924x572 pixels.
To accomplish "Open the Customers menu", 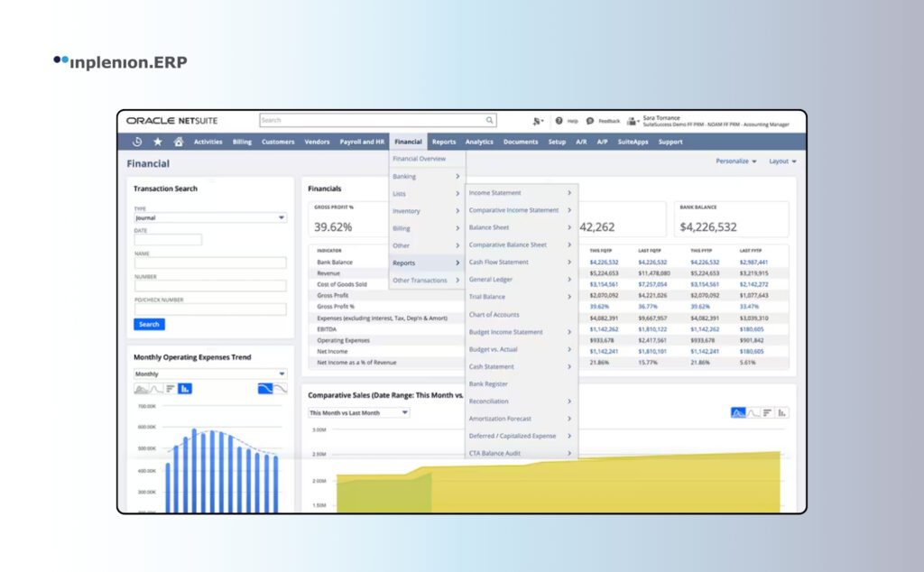I will click(278, 142).
